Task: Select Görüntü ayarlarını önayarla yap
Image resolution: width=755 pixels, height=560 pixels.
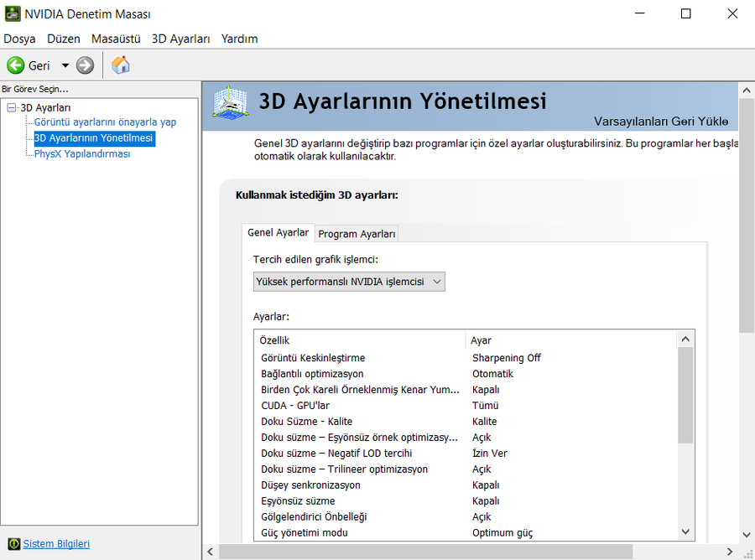Action: (x=105, y=122)
